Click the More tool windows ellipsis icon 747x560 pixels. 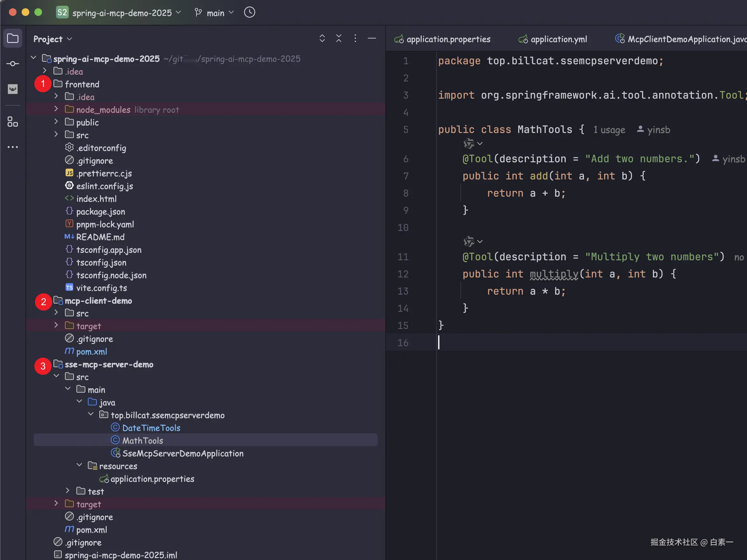click(13, 147)
